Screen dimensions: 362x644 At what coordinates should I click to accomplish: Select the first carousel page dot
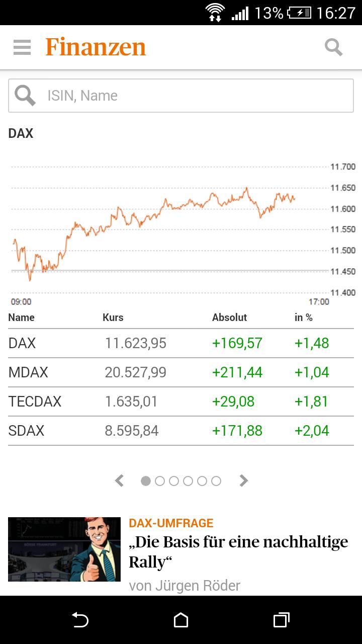(146, 481)
